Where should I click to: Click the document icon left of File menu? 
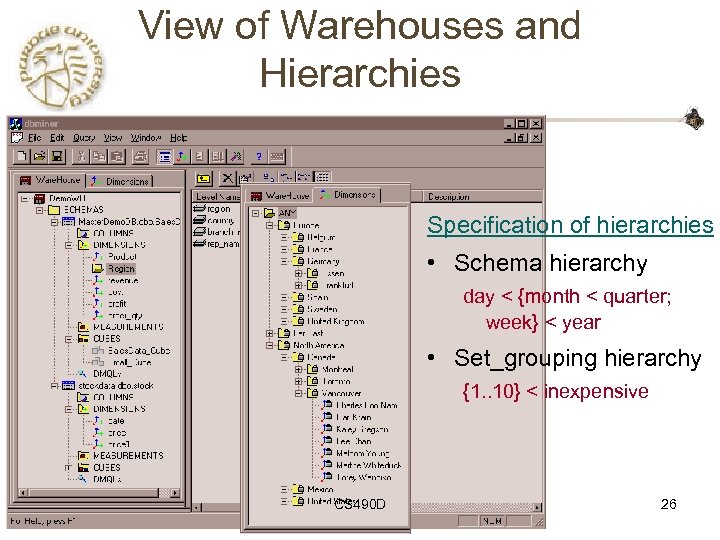17,137
